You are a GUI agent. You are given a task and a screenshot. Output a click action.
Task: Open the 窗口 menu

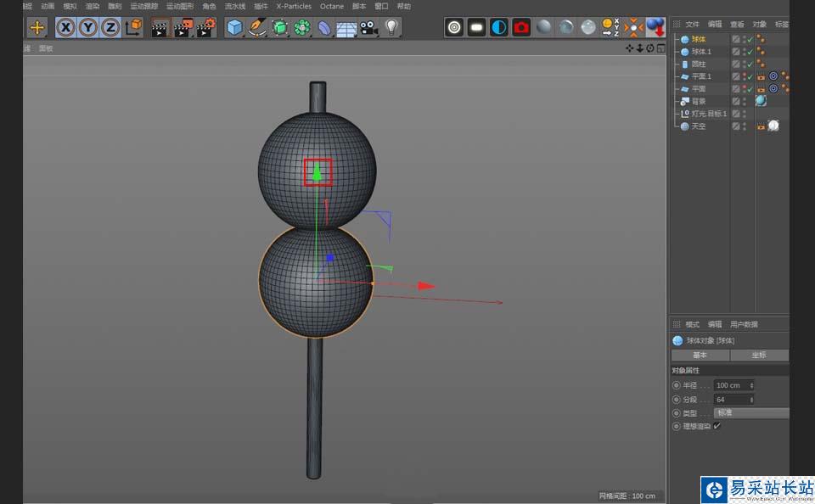381,6
